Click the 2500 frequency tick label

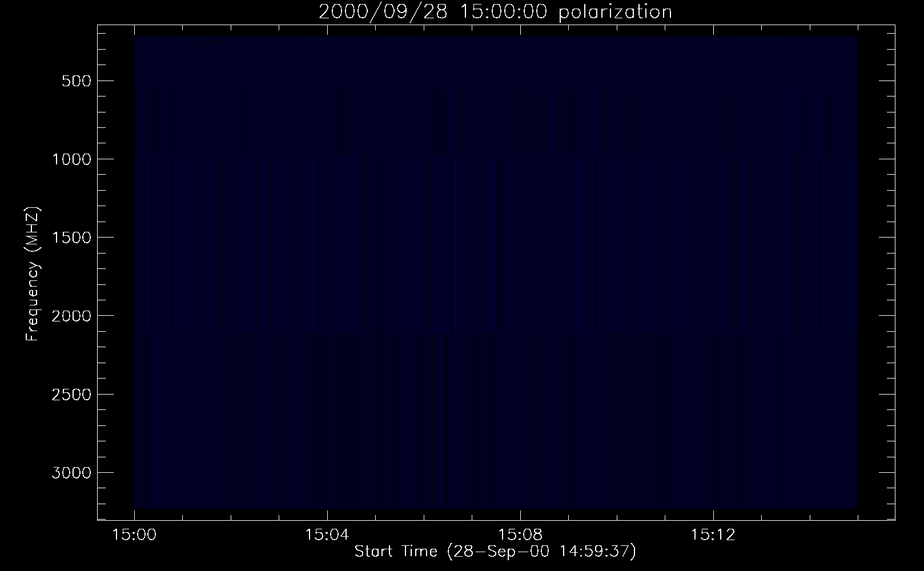click(71, 395)
